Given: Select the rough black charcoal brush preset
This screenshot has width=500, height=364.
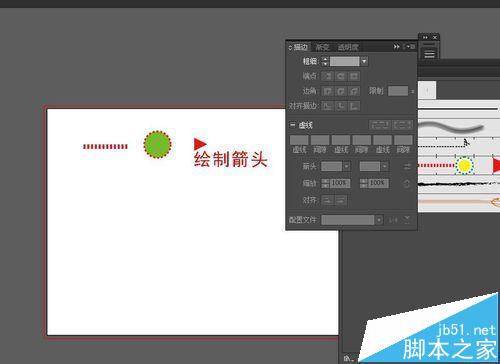Looking at the screenshot, I should pos(459,183).
